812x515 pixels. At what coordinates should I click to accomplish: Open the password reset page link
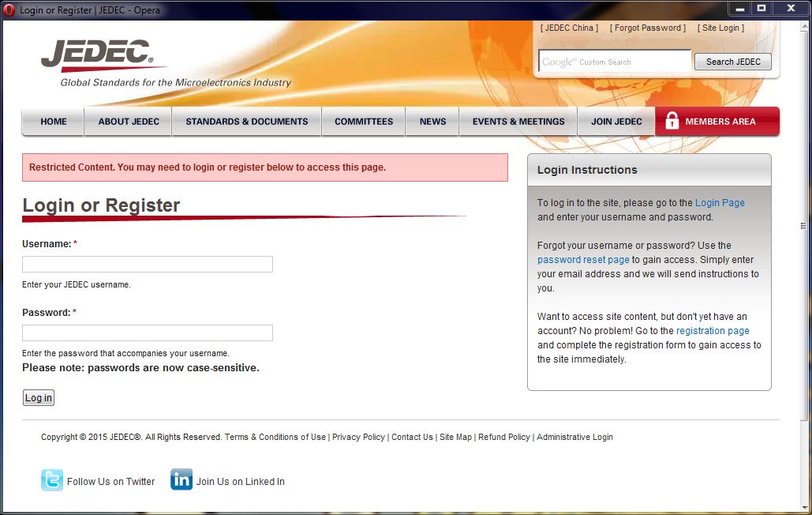(583, 260)
